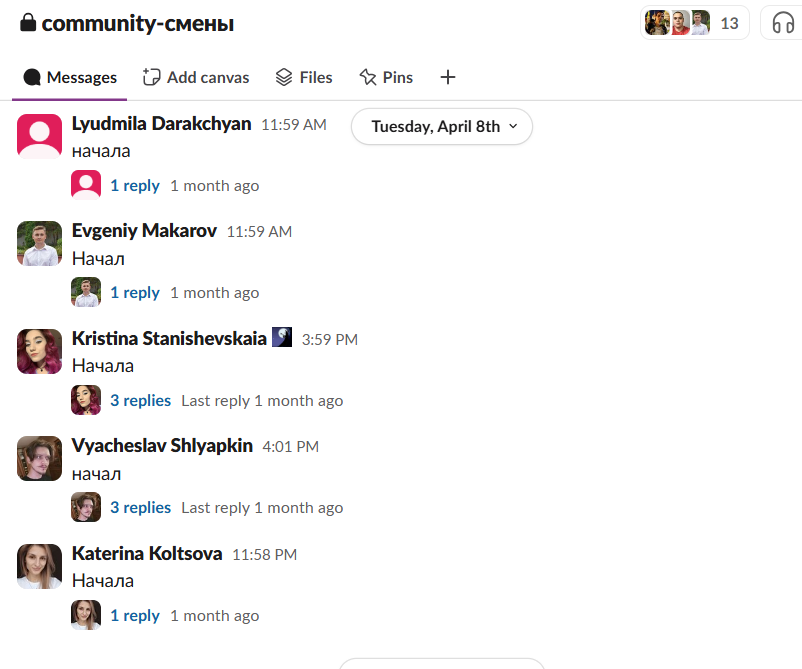Image resolution: width=802 pixels, height=669 pixels.
Task: Open the member list showing 13 members
Action: pyautogui.click(x=695, y=23)
